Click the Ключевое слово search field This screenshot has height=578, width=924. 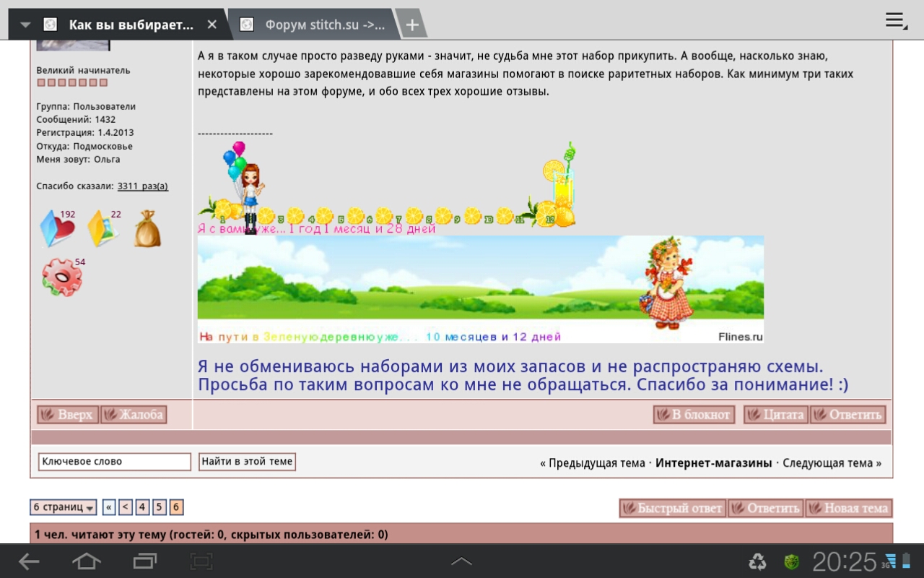pyautogui.click(x=114, y=462)
